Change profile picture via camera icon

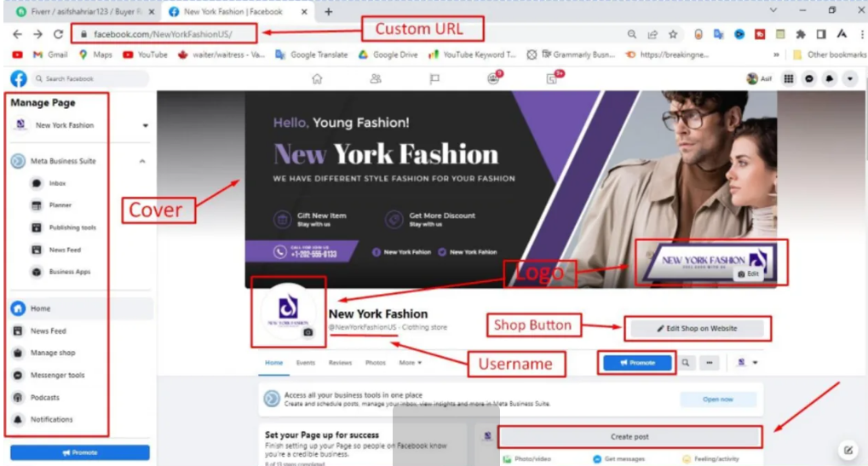[x=308, y=332]
